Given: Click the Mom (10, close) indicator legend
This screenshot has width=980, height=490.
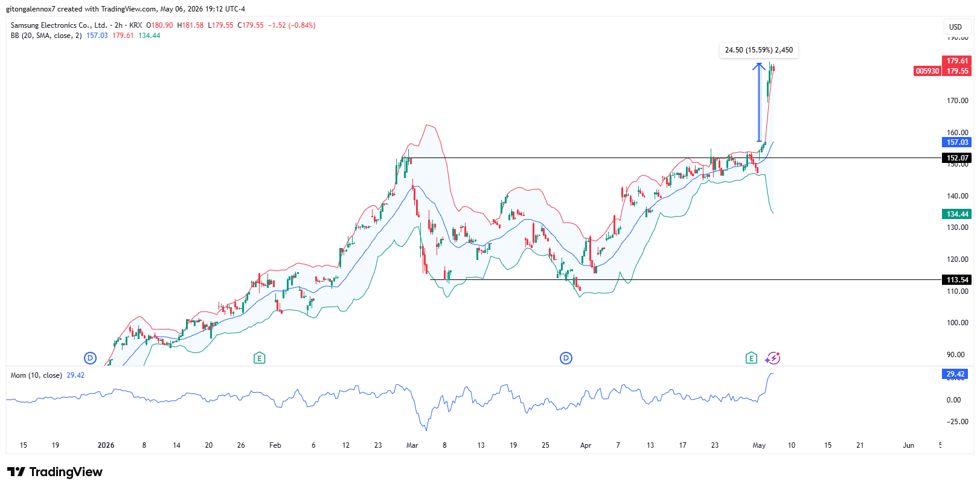Looking at the screenshot, I should pyautogui.click(x=36, y=375).
